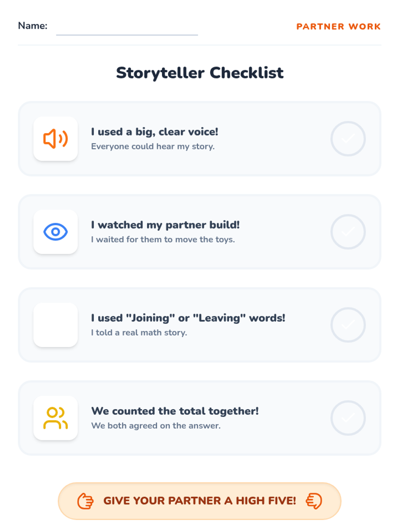Click the "I told a real math story." subtitle

[139, 333]
